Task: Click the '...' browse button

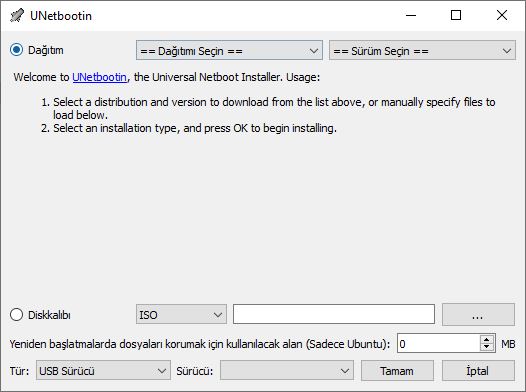Action: 478,315
